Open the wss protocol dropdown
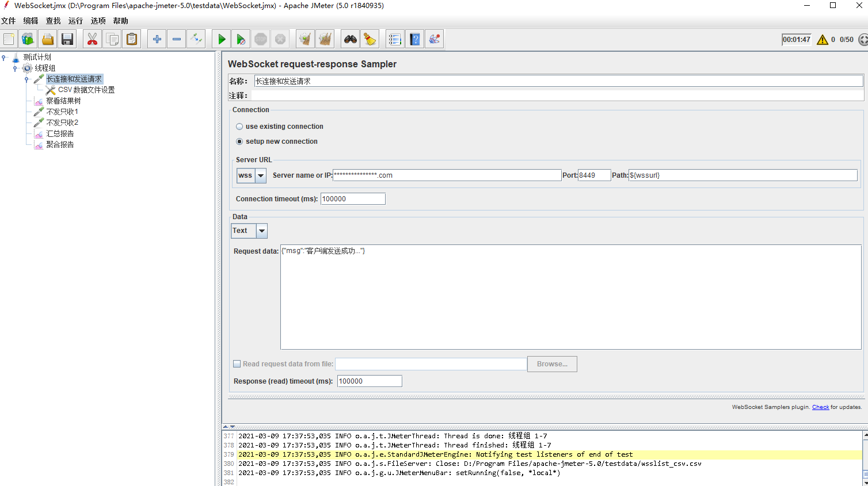This screenshot has width=868, height=486. [x=260, y=175]
